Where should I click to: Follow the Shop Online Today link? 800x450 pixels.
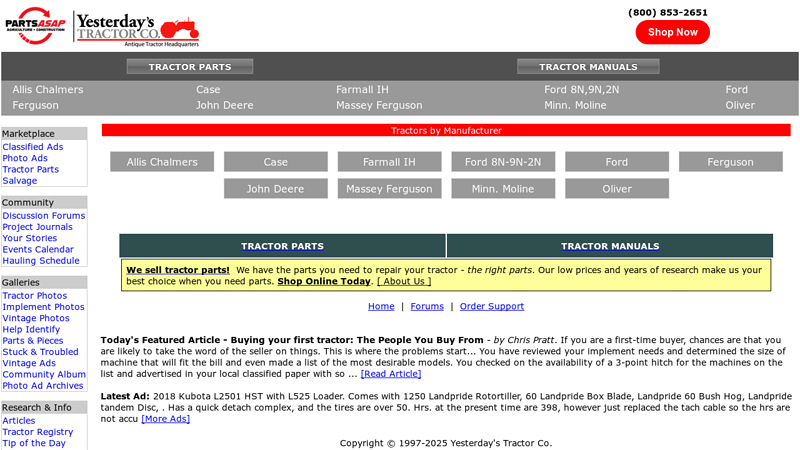pos(324,282)
